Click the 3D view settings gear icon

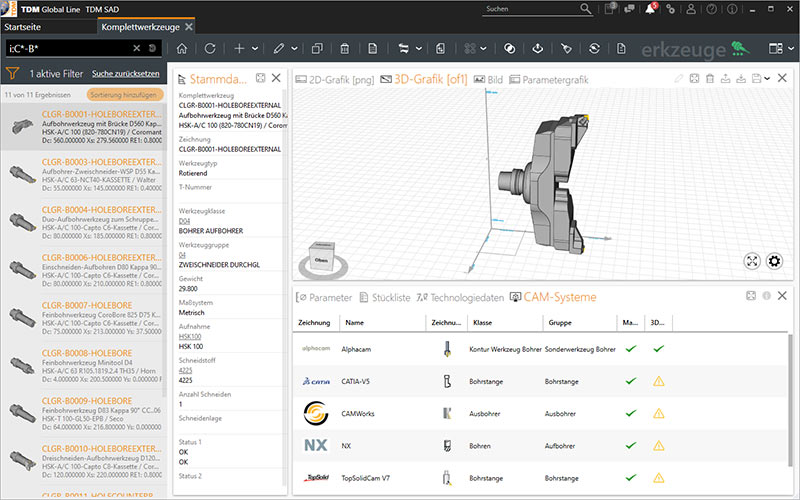(774, 261)
